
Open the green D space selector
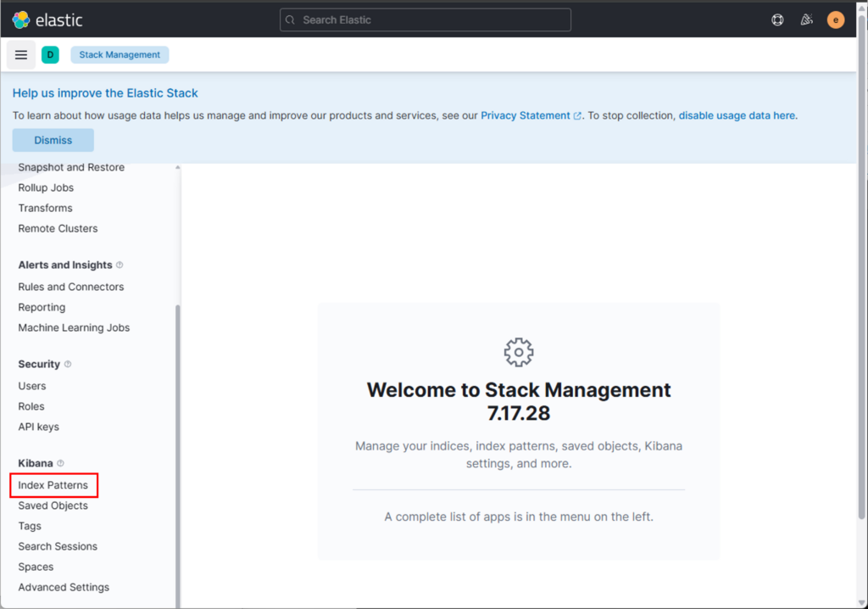point(50,55)
